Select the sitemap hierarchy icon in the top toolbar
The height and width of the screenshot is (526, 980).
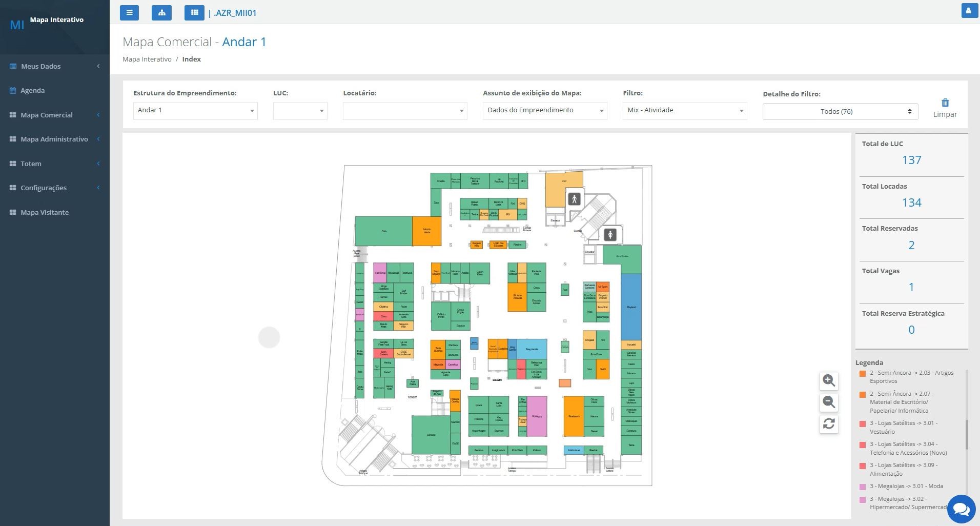tap(161, 12)
